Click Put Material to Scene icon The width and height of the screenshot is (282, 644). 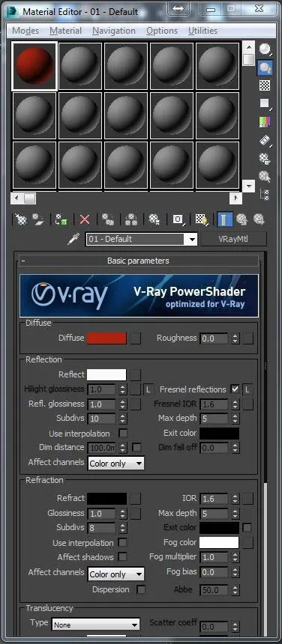pyautogui.click(x=39, y=219)
